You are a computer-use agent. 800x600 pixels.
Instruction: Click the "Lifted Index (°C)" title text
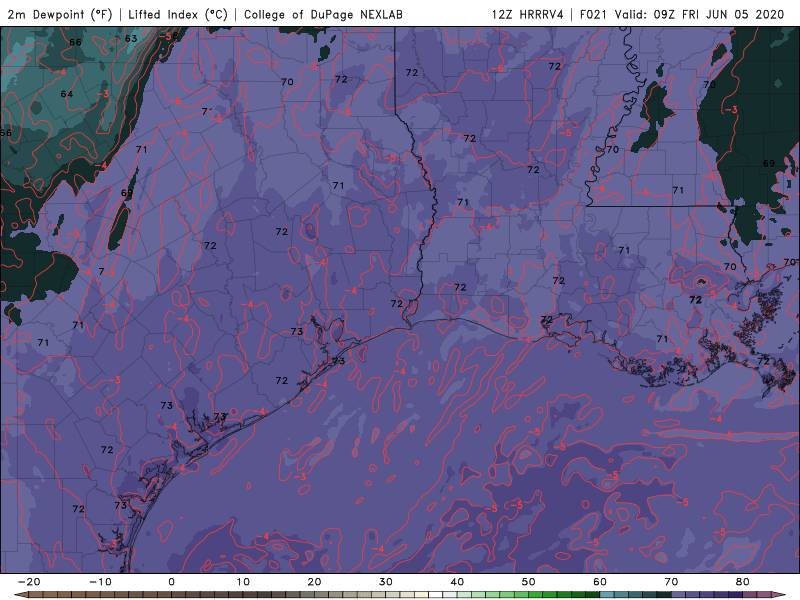coord(178,14)
